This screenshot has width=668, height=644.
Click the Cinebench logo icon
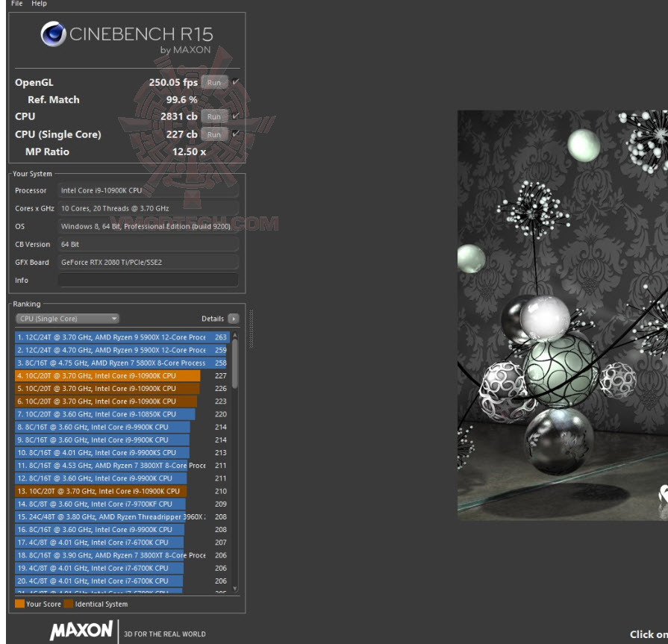tap(53, 34)
